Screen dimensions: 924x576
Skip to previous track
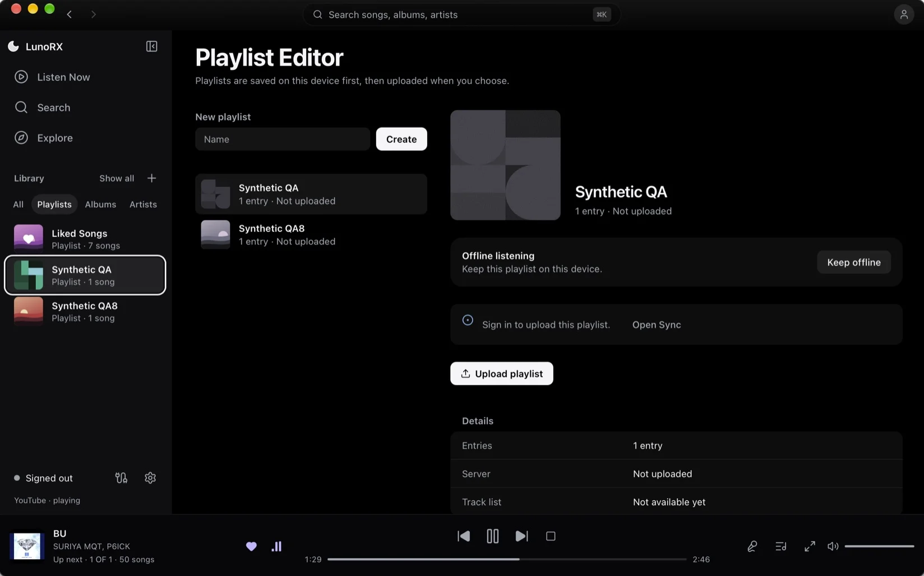click(464, 536)
